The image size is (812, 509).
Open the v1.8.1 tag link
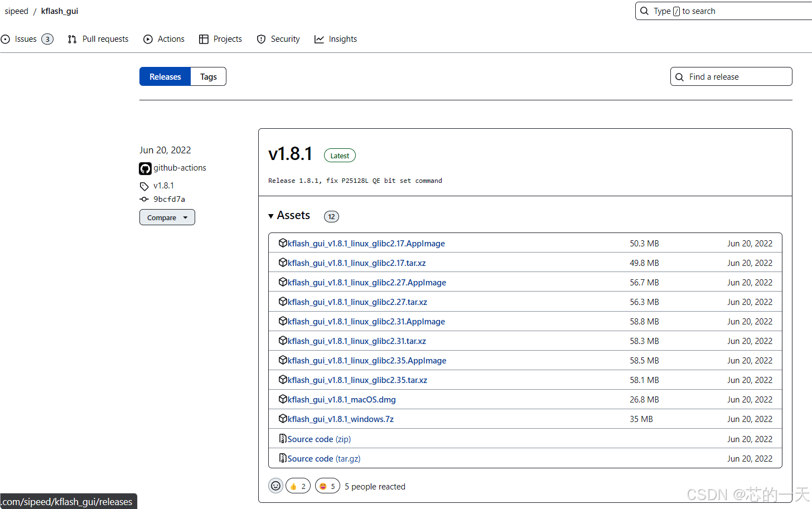click(163, 186)
